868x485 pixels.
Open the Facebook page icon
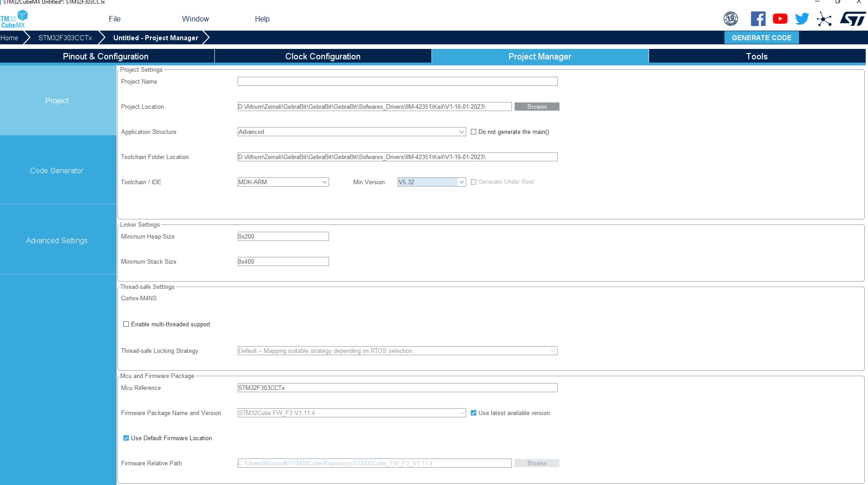click(x=758, y=19)
